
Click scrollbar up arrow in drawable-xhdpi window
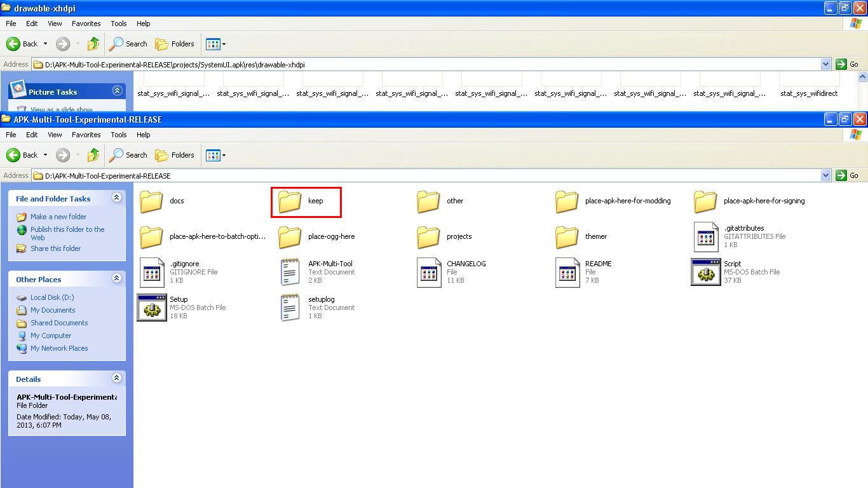pyautogui.click(x=862, y=77)
